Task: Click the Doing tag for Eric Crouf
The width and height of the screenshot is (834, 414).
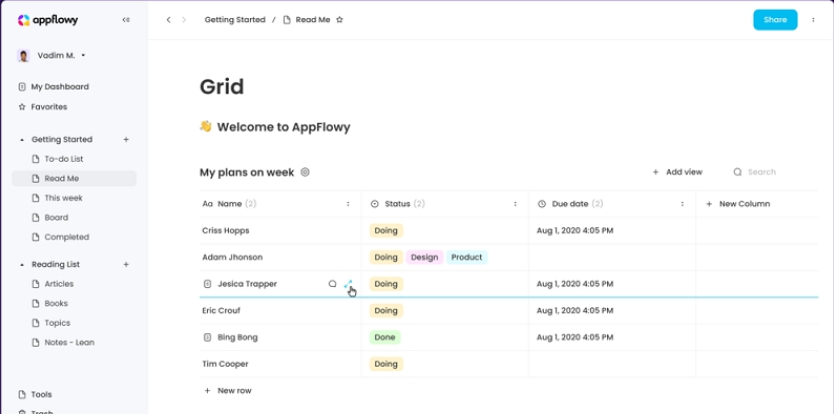Action: pos(386,310)
